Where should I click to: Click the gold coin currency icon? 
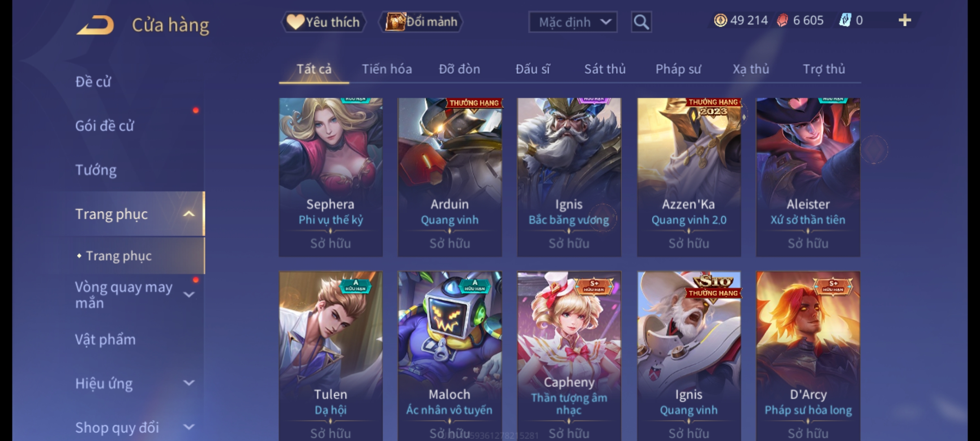(720, 20)
